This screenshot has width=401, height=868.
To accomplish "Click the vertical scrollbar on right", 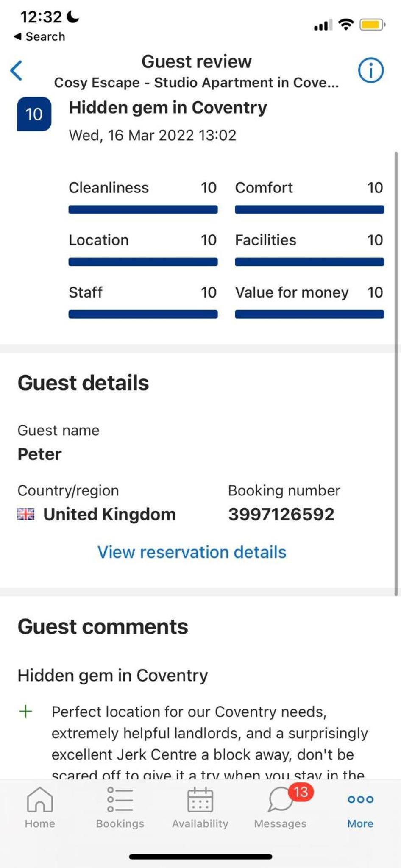I will [x=396, y=373].
